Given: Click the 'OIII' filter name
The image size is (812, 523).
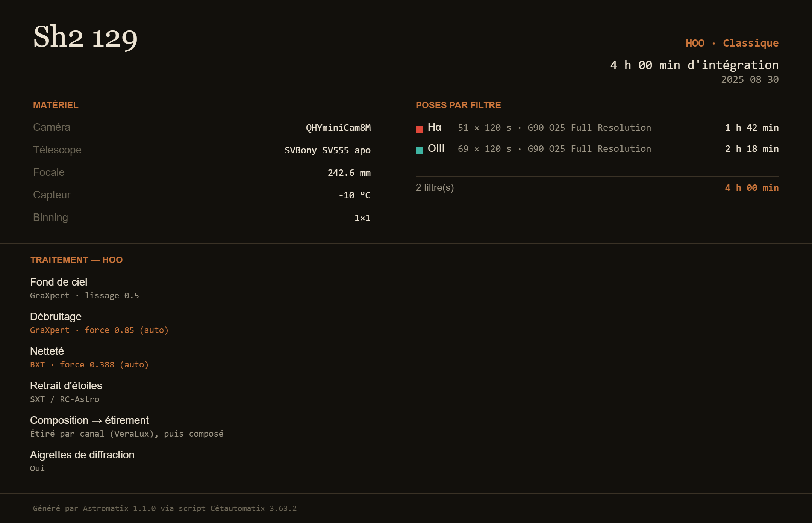Looking at the screenshot, I should pos(436,148).
